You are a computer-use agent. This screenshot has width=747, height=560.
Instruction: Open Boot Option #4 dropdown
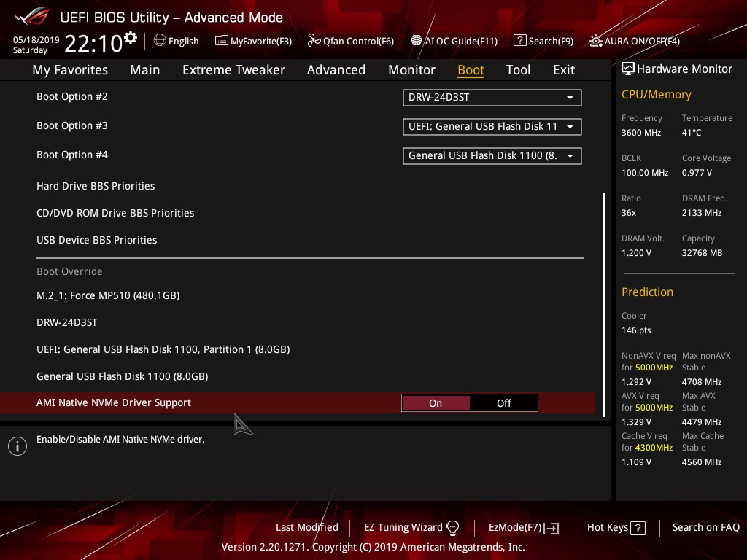point(492,156)
